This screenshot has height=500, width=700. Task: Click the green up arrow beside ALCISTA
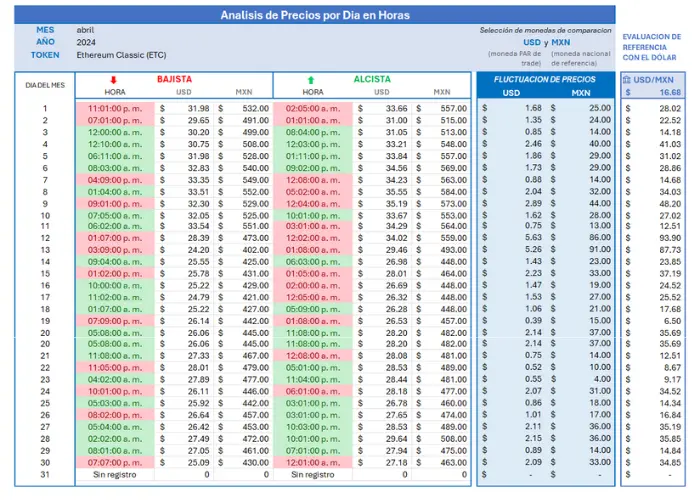pyautogui.click(x=311, y=80)
